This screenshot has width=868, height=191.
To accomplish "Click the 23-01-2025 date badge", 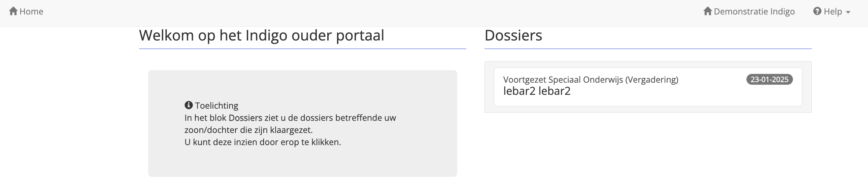I will tap(769, 80).
